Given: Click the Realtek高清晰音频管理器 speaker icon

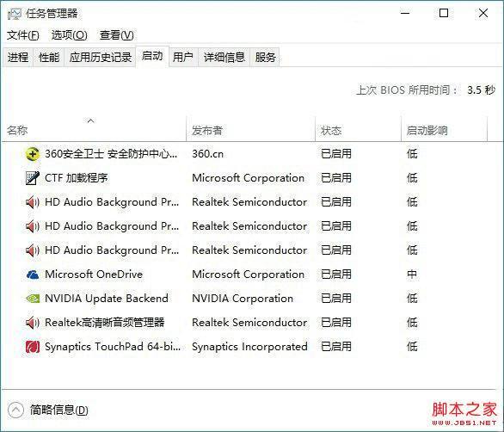Looking at the screenshot, I should pyautogui.click(x=32, y=323).
